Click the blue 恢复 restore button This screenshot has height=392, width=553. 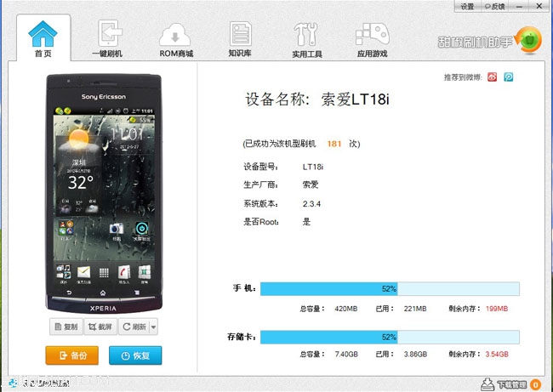[135, 355]
